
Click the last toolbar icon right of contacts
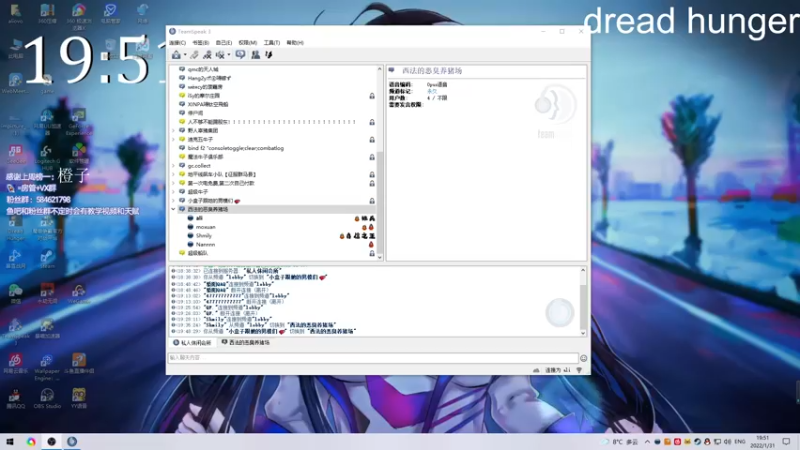269,55
